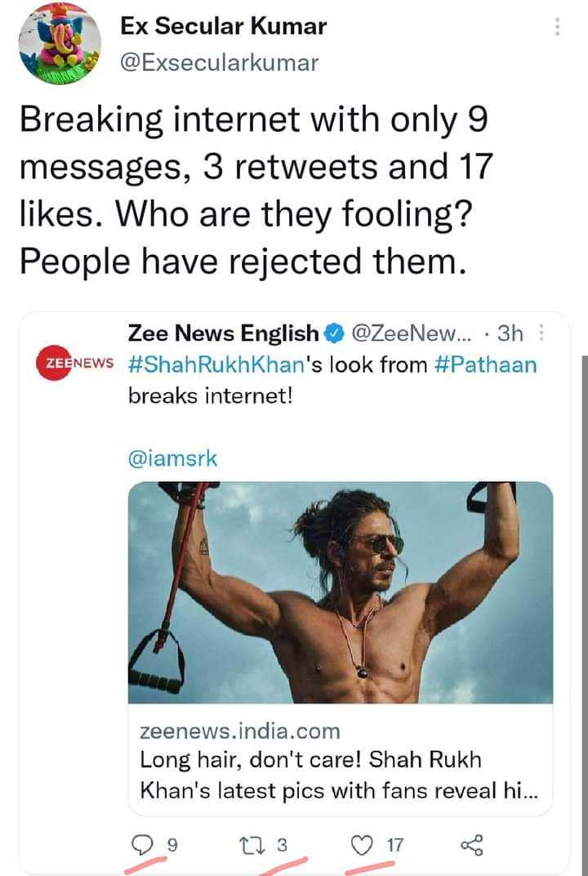Open Ex Secular Kumar's profile avatar
588x876 pixels.
[x=60, y=43]
